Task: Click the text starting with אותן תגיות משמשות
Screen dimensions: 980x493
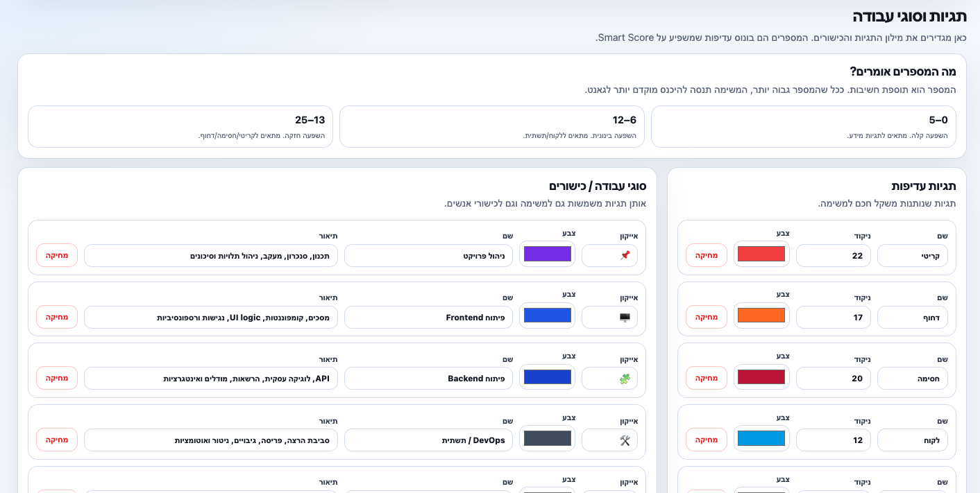Action: point(546,203)
